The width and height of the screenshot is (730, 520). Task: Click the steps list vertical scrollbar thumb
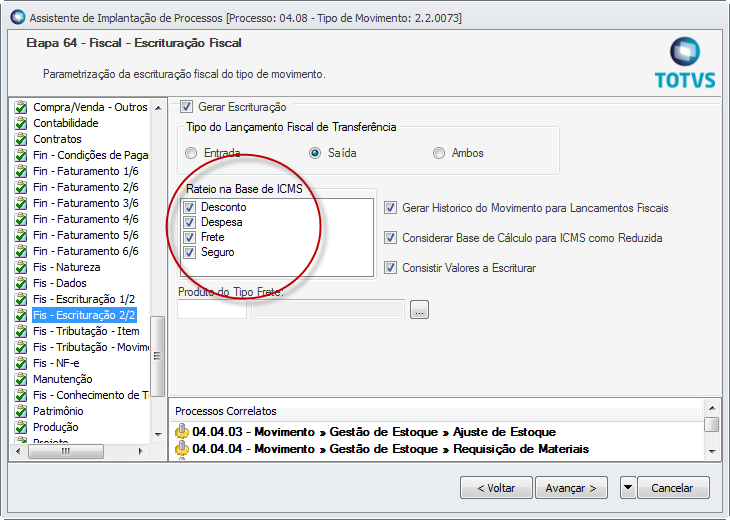pyautogui.click(x=158, y=356)
